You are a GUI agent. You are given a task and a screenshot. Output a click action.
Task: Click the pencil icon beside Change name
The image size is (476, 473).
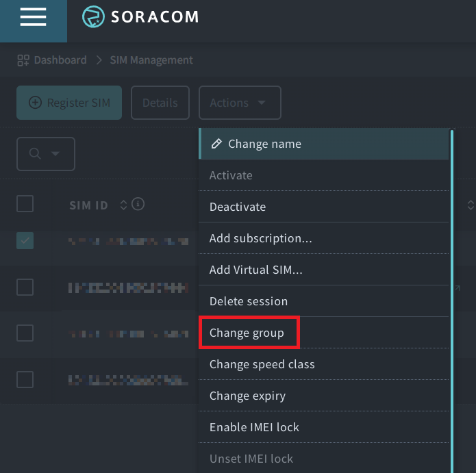coord(216,144)
